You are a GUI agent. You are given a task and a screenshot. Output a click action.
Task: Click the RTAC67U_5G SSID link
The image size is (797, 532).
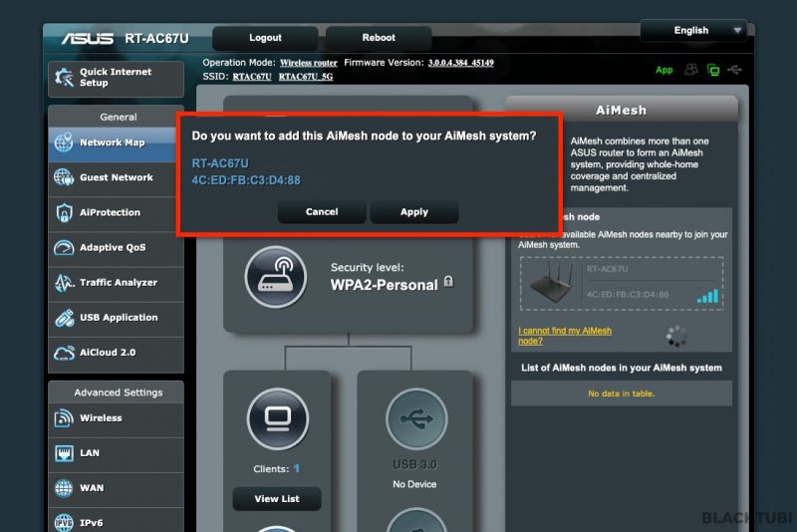[x=306, y=77]
